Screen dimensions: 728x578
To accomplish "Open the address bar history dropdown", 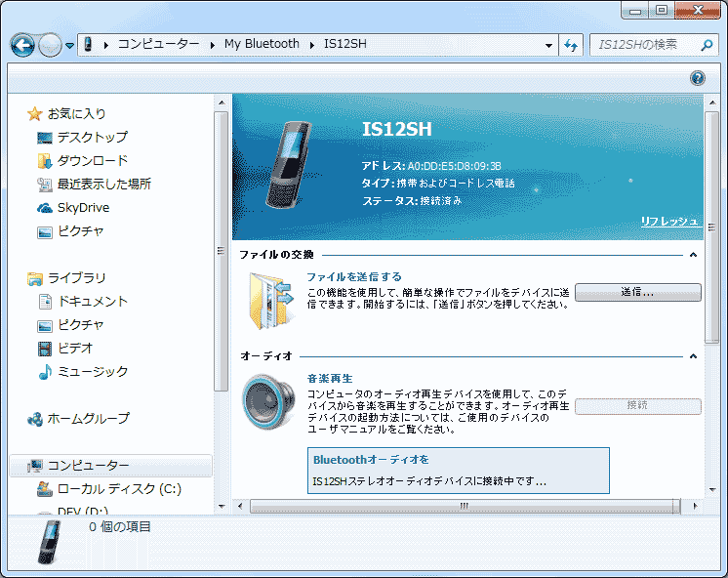I will coord(548,46).
